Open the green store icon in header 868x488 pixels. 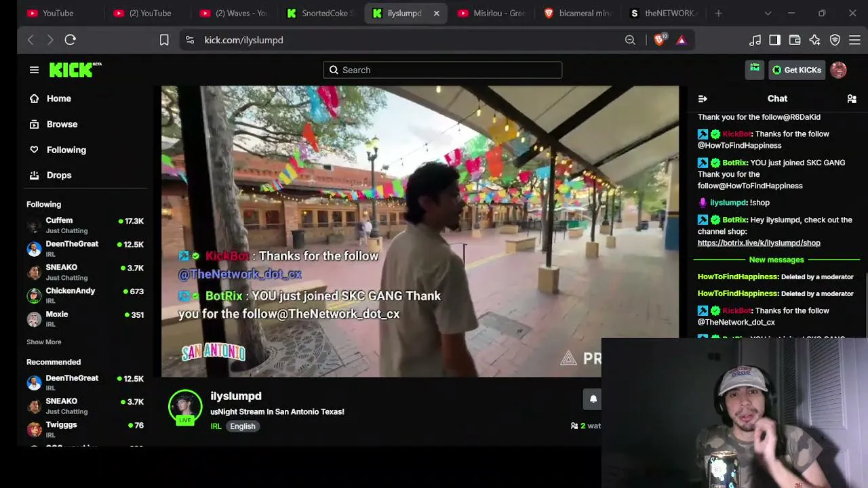click(754, 69)
